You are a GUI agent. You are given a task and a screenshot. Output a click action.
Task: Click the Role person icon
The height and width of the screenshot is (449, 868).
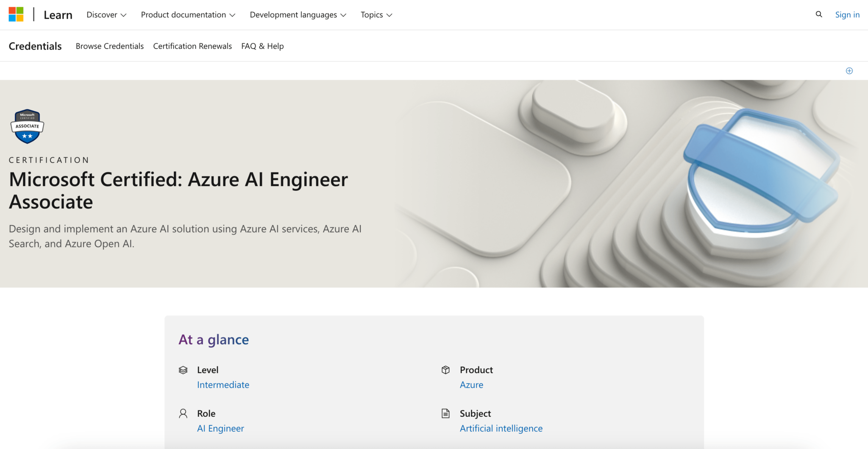[183, 414]
